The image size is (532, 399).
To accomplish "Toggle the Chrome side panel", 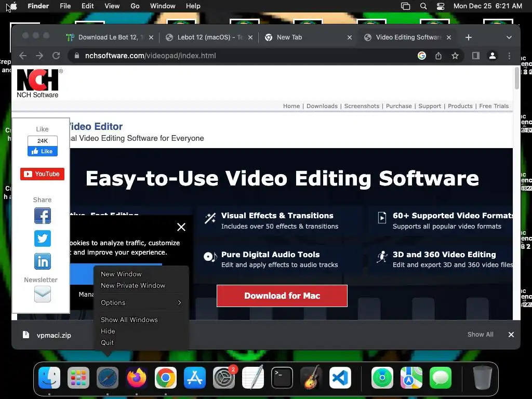I will tap(476, 56).
